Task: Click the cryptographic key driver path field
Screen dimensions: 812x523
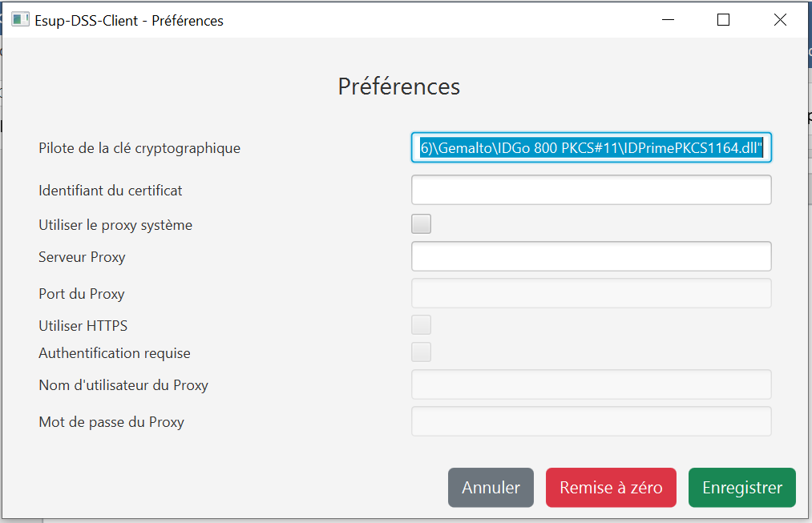Action: (x=591, y=147)
